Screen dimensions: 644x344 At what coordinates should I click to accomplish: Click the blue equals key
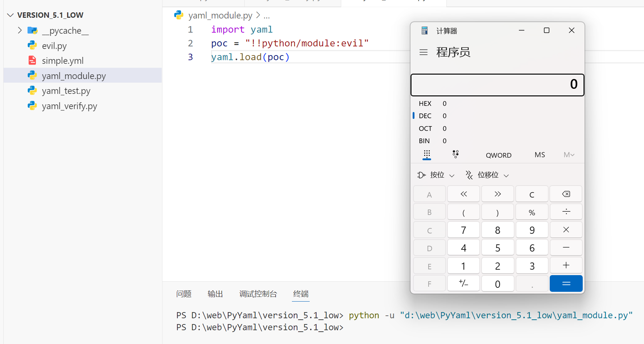(x=566, y=283)
